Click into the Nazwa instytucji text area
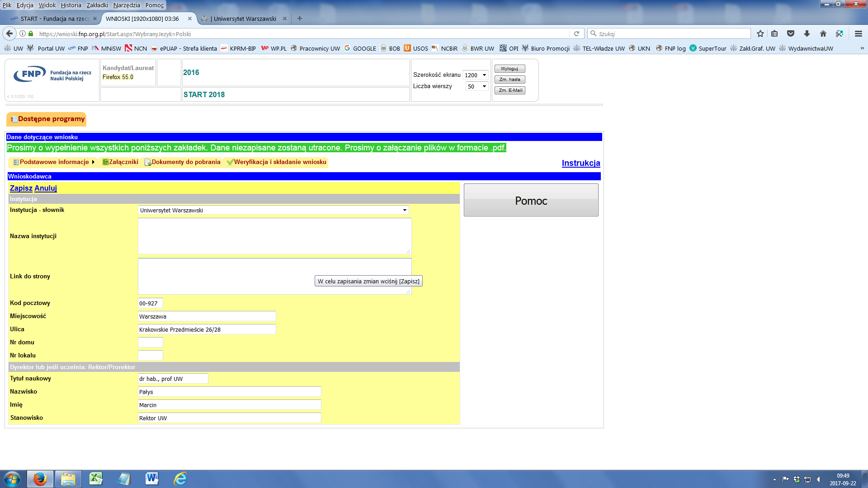 coord(274,236)
